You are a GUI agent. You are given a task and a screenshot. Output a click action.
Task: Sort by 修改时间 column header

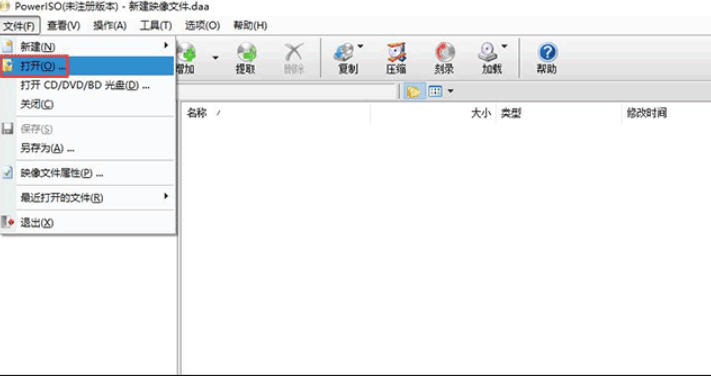click(x=666, y=113)
